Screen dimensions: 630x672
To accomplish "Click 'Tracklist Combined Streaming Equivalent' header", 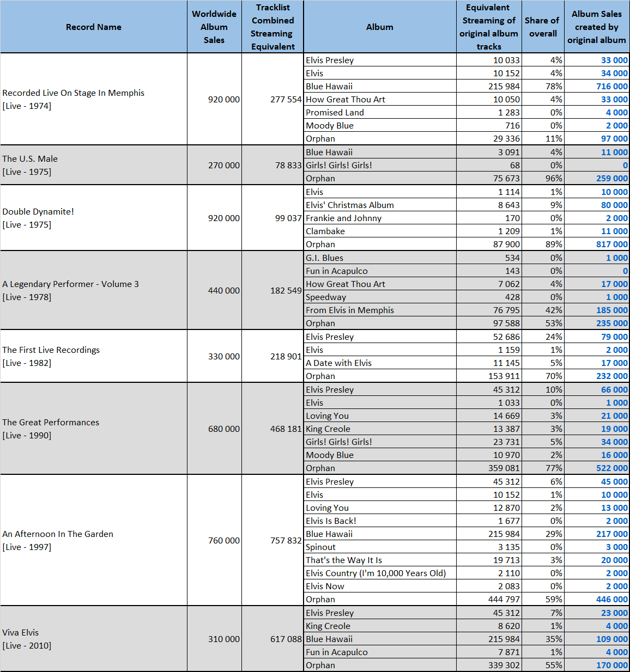I will click(272, 27).
